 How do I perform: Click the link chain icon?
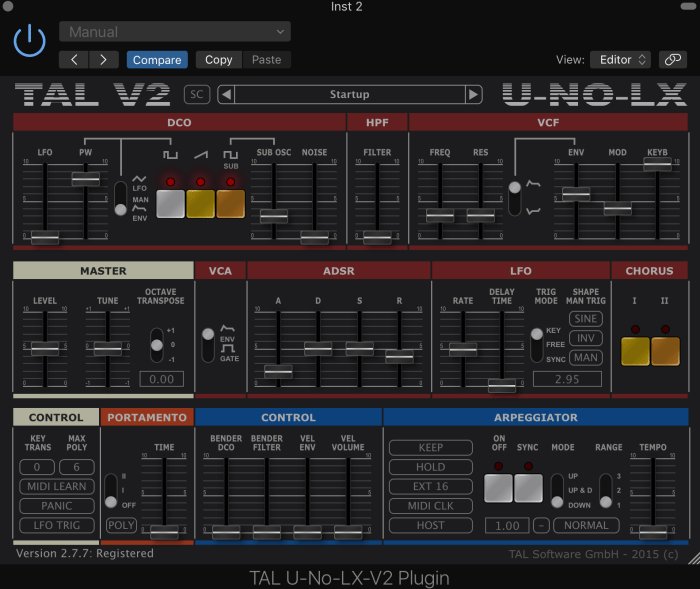click(674, 60)
